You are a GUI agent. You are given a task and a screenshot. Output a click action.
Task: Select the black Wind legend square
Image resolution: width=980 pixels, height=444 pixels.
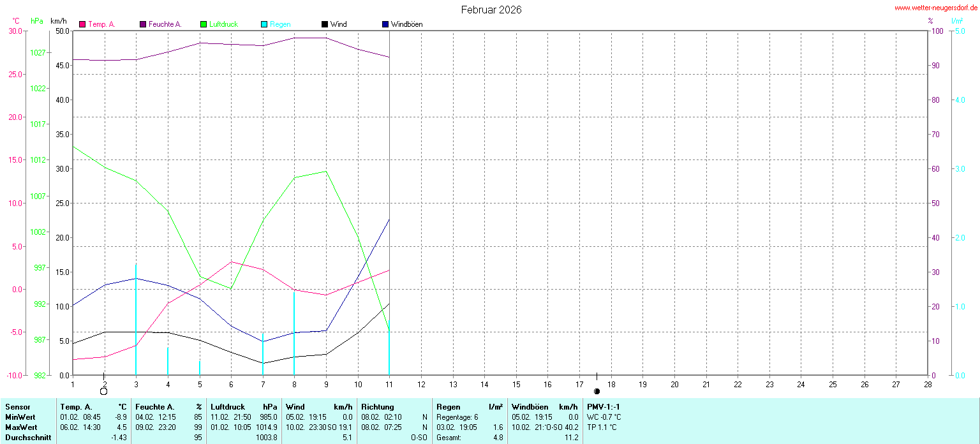coord(325,24)
